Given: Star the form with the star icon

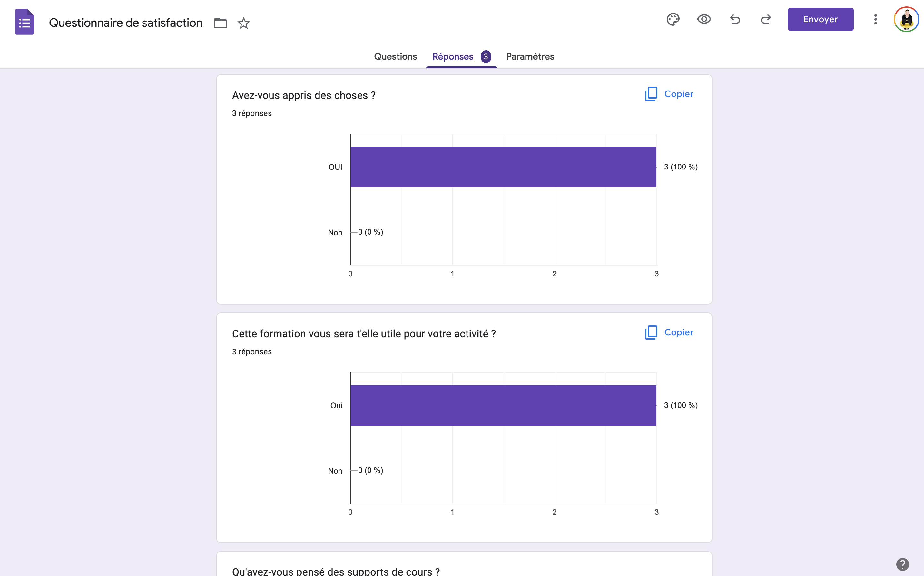Looking at the screenshot, I should coord(244,23).
